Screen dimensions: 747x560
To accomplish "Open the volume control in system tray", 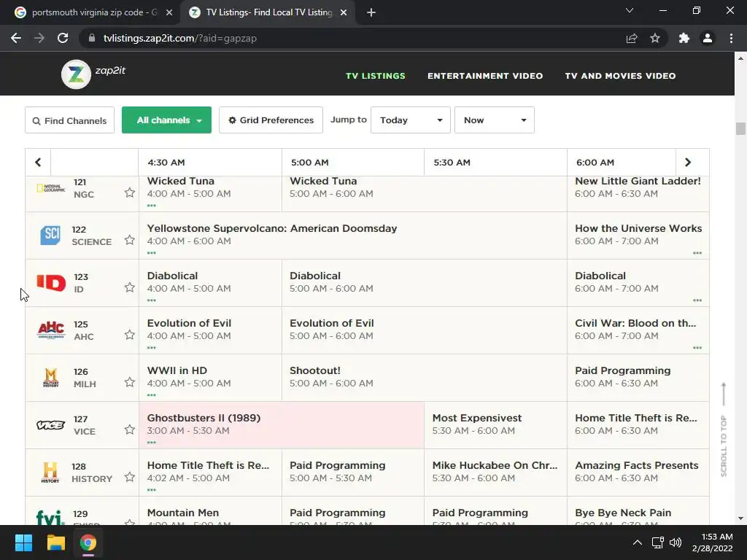I will coord(676,542).
